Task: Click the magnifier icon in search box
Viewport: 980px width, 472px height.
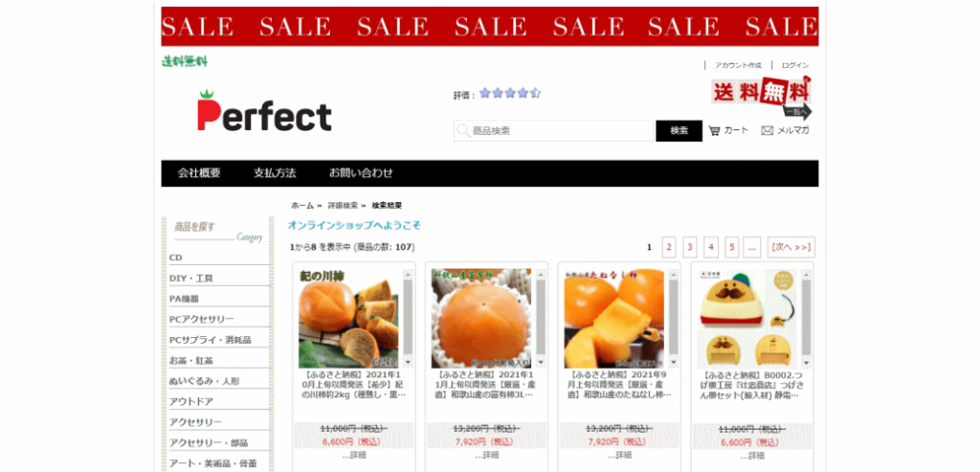Action: click(x=463, y=130)
